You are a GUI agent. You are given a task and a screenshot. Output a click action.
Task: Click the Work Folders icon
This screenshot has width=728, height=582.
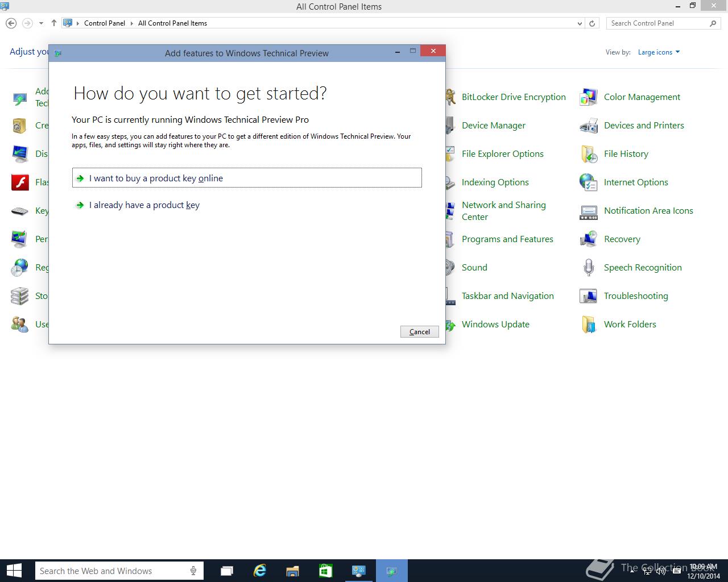pos(588,325)
